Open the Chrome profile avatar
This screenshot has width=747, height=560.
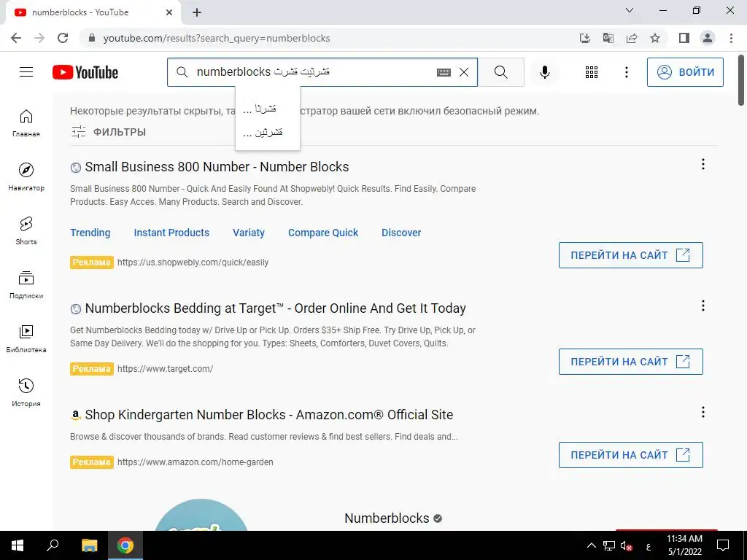click(708, 38)
